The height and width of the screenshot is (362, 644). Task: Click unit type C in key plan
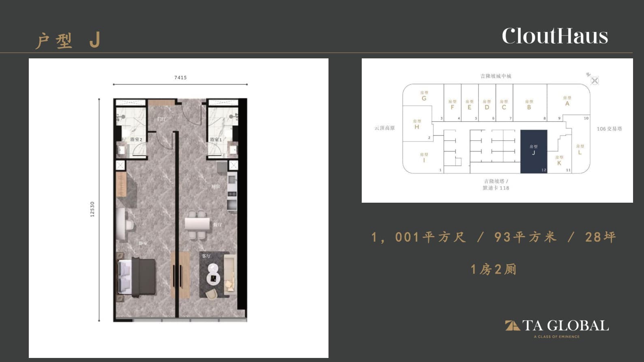(x=504, y=105)
